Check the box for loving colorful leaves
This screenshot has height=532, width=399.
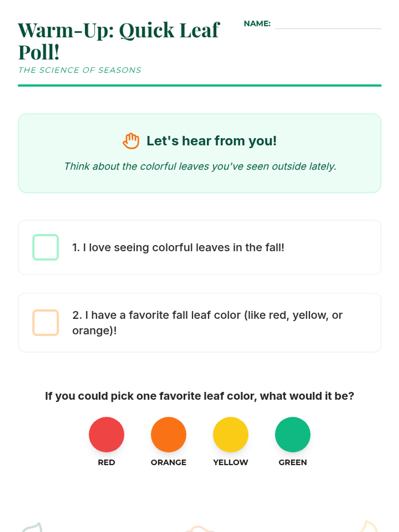[x=46, y=247]
